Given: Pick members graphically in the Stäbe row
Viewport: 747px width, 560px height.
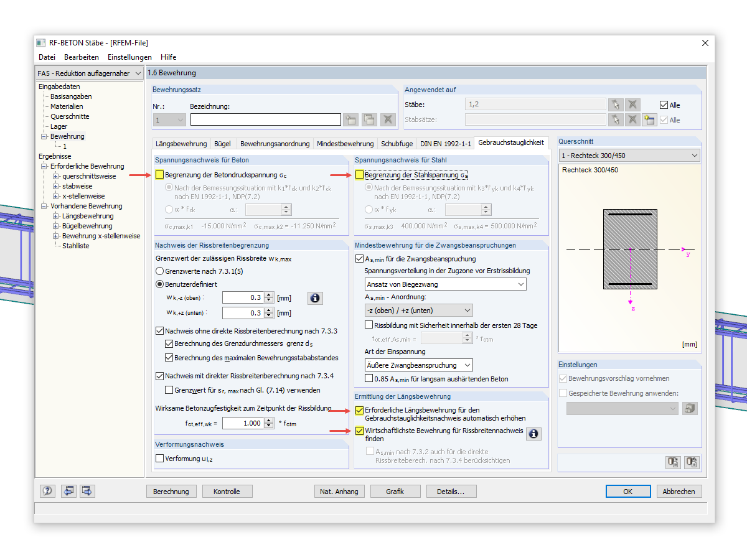Looking at the screenshot, I should 615,105.
